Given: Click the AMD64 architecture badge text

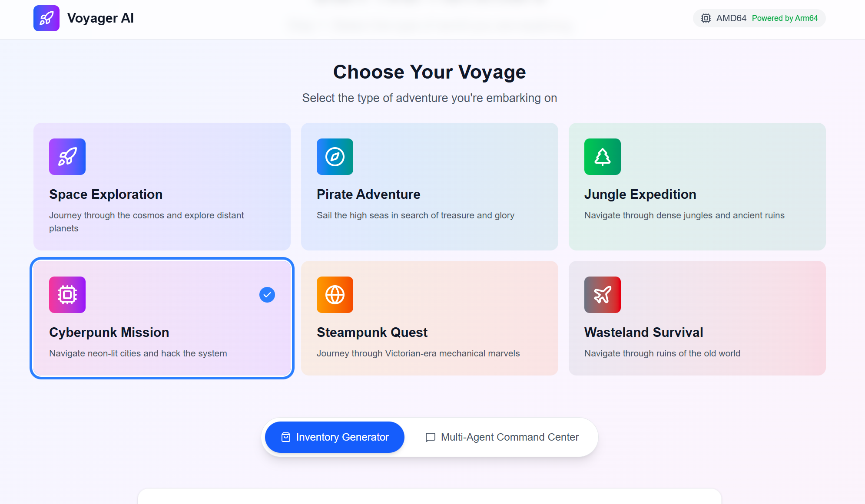Looking at the screenshot, I should click(731, 18).
